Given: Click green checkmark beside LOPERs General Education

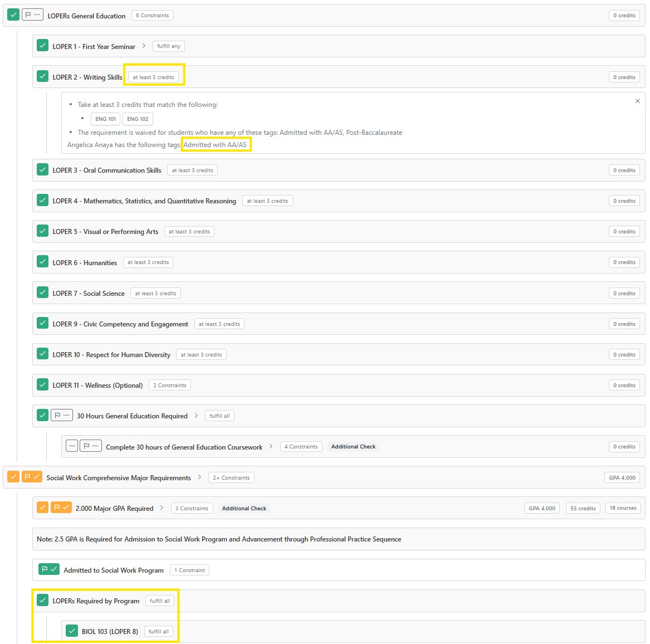Looking at the screenshot, I should coord(13,15).
